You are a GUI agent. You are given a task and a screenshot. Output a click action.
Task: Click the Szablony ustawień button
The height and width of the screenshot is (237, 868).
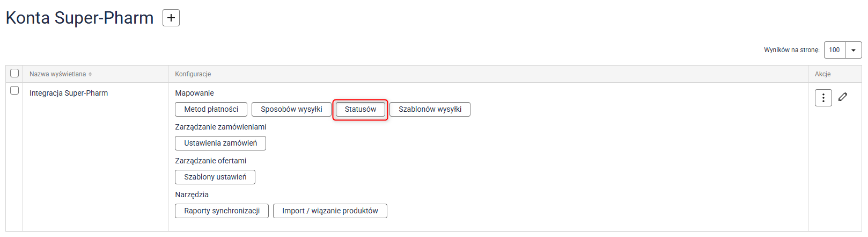pyautogui.click(x=215, y=177)
